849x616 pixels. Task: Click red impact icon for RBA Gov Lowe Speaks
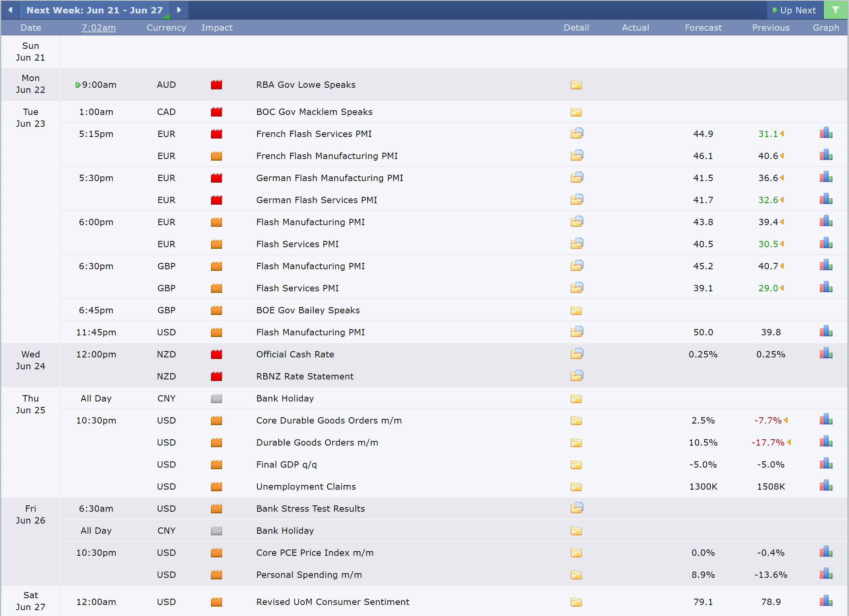(216, 85)
